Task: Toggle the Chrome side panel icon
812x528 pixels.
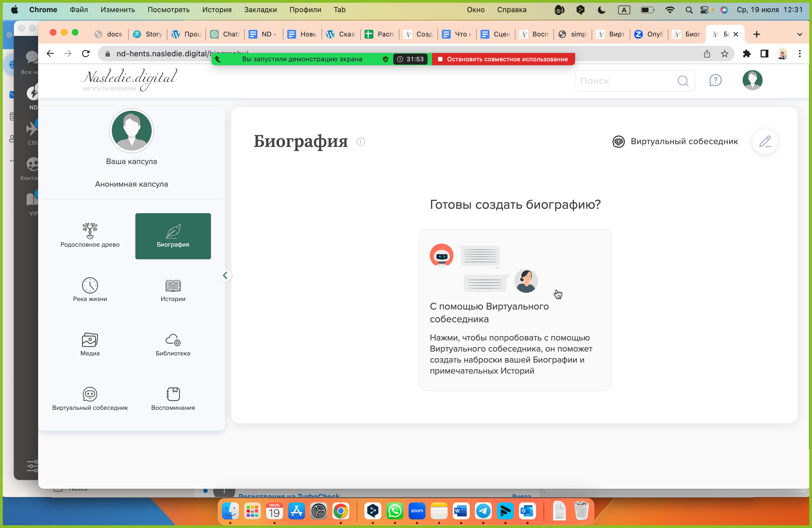Action: click(764, 54)
